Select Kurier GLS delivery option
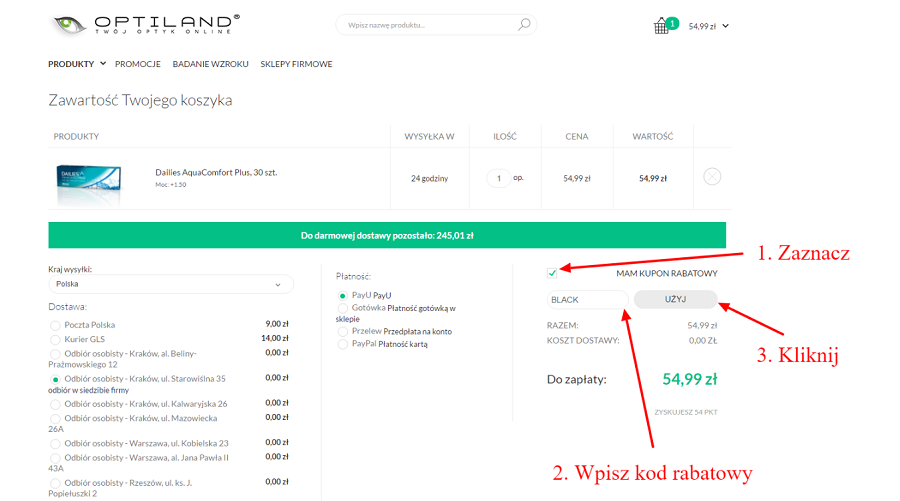Screen dimensions: 900x501 pyautogui.click(x=55, y=340)
